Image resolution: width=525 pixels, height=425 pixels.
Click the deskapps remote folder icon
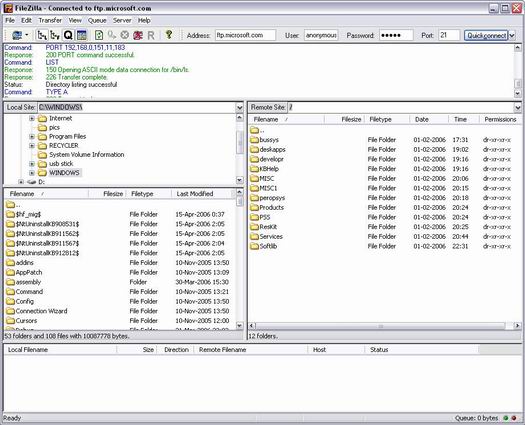click(254, 149)
